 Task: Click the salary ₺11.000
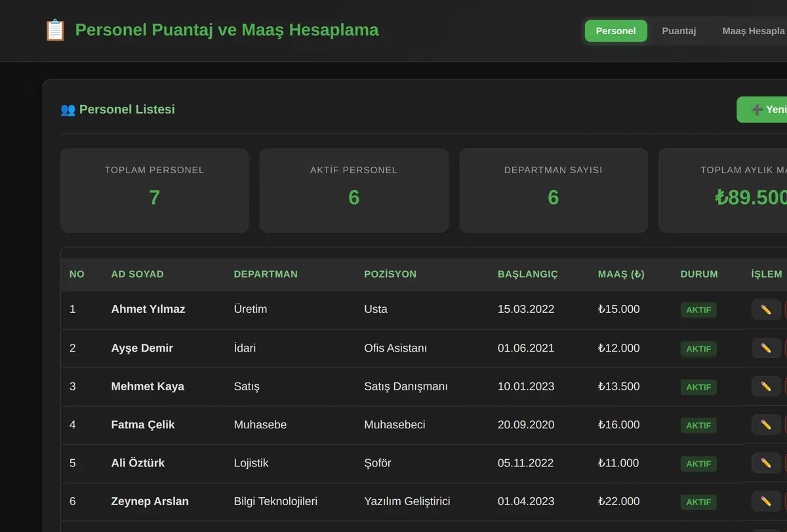618,463
